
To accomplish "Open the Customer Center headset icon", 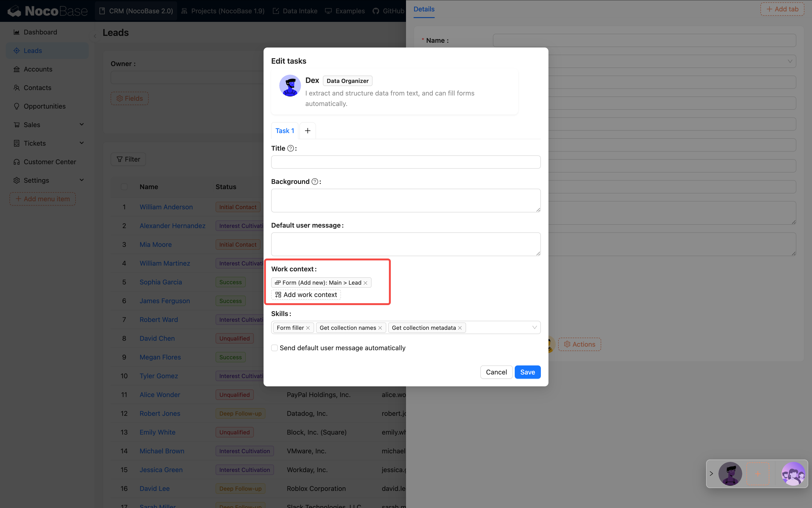I will [x=17, y=162].
